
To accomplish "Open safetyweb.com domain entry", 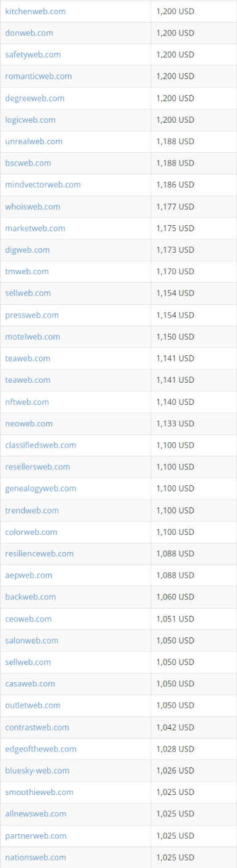I will [33, 55].
